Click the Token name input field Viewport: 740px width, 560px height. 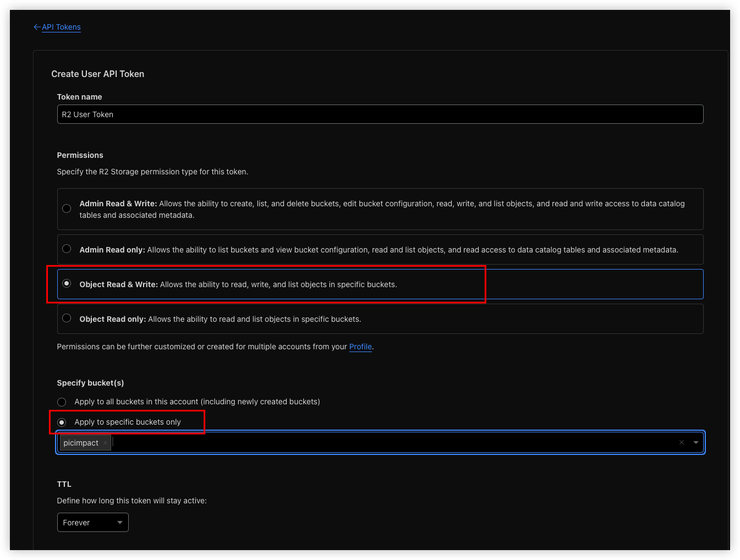click(x=380, y=114)
